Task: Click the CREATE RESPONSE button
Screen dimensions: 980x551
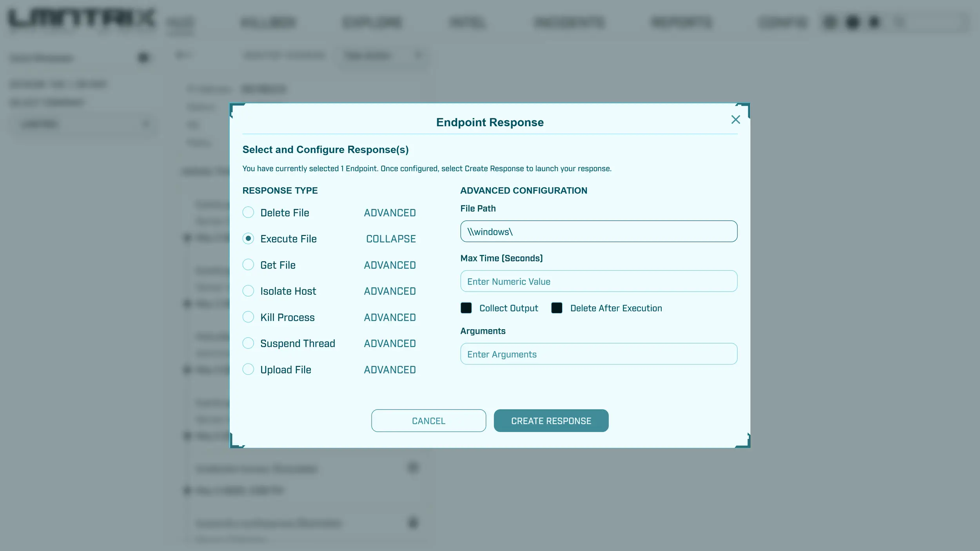Action: tap(551, 421)
